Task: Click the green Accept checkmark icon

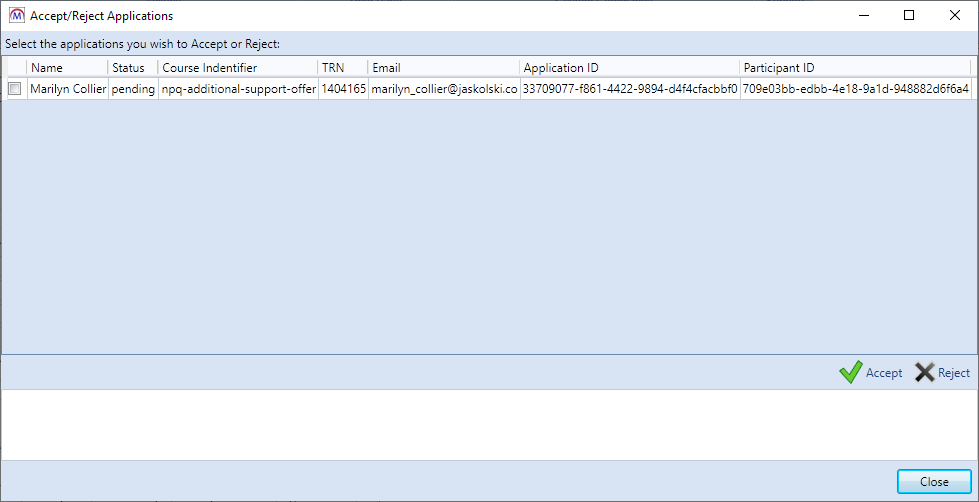Action: coord(850,373)
